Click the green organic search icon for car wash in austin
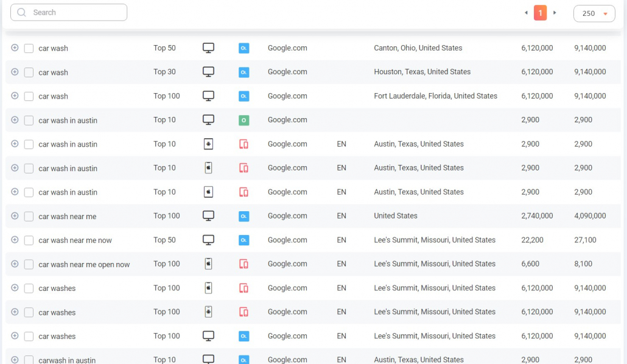Image resolution: width=627 pixels, height=364 pixels. (244, 120)
